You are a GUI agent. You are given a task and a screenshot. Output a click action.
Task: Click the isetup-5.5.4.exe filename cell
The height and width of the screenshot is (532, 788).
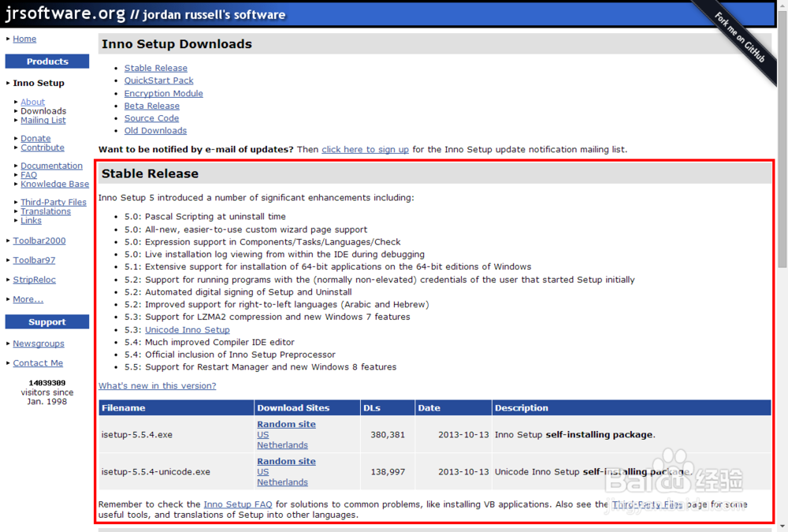coord(177,434)
